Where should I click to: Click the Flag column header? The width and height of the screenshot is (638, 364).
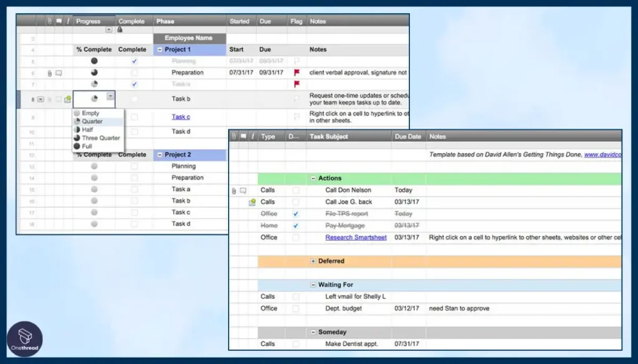pos(297,21)
